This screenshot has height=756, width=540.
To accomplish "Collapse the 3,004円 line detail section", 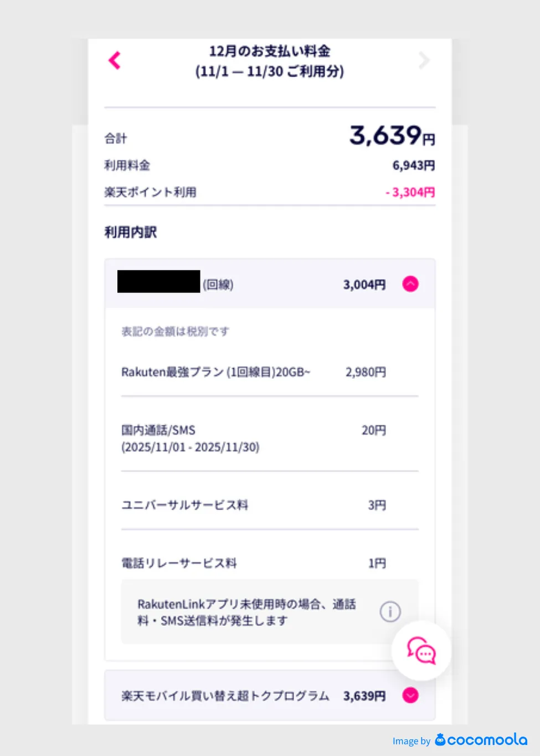I will pos(410,284).
